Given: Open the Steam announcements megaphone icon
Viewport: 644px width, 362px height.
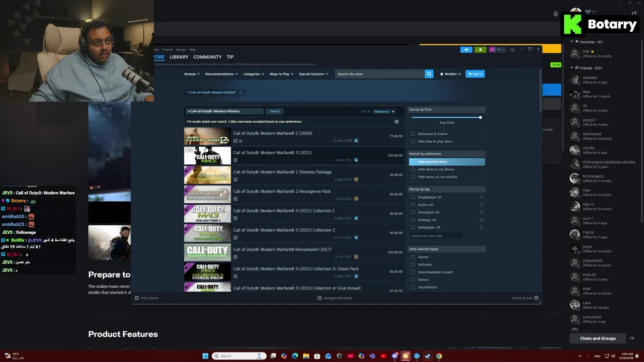Looking at the screenshot, I should tap(466, 50).
